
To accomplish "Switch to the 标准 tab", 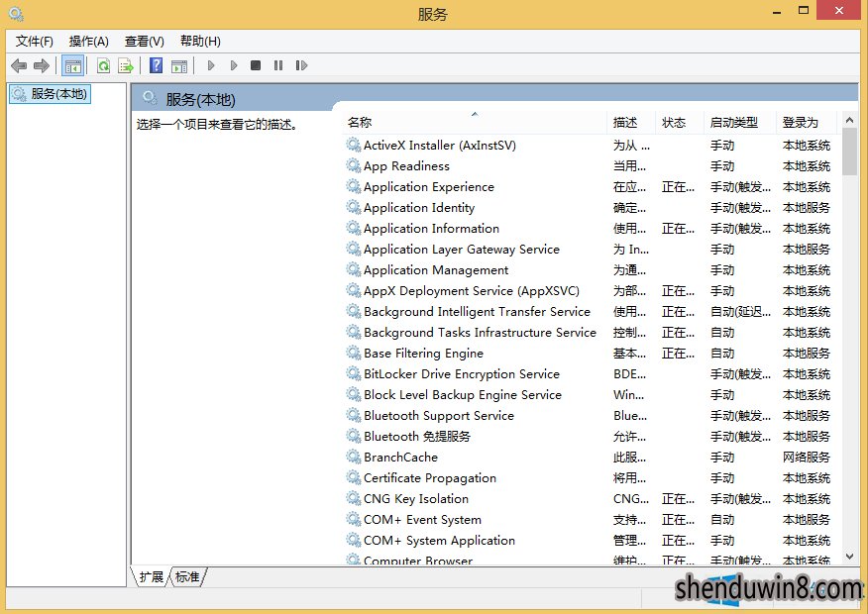I will coord(187,577).
